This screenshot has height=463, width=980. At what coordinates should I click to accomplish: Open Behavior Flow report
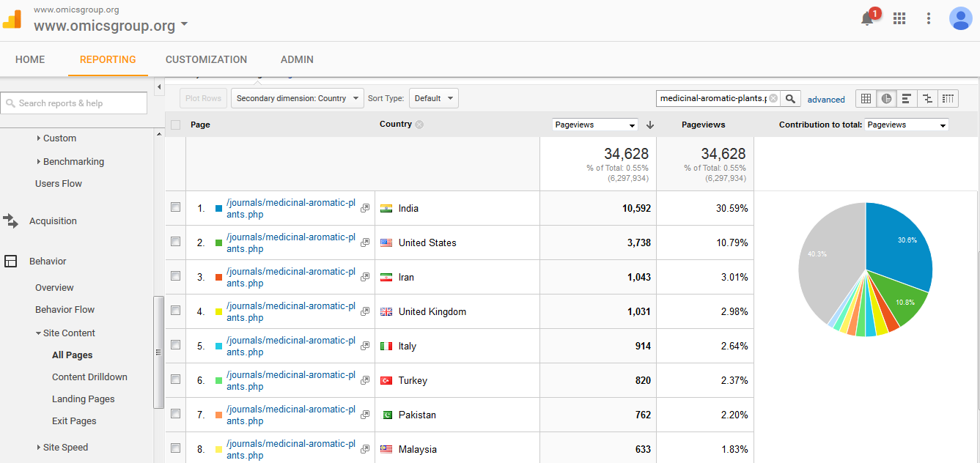pyautogui.click(x=65, y=309)
